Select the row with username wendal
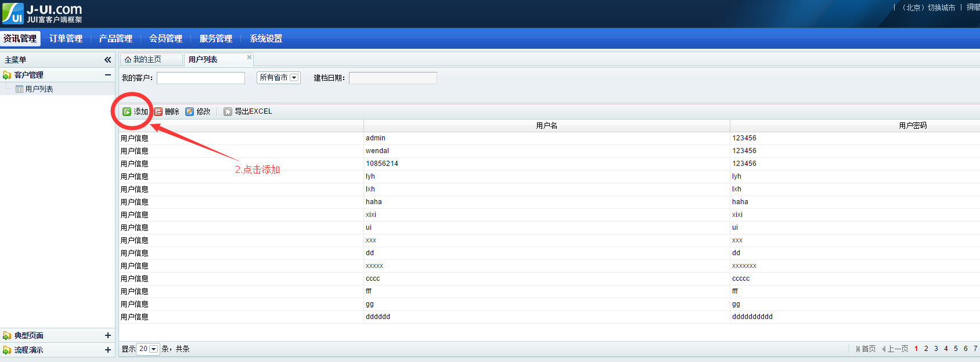The image size is (980, 362). point(549,151)
